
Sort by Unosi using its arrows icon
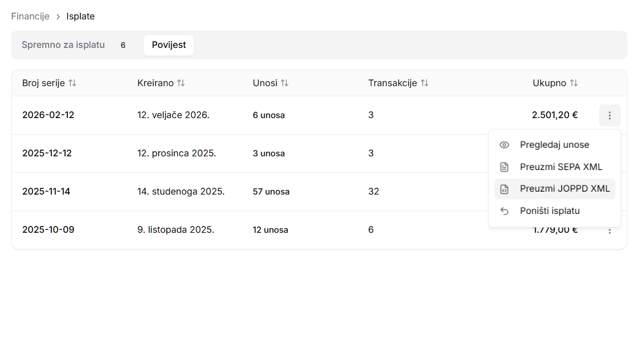pyautogui.click(x=285, y=83)
